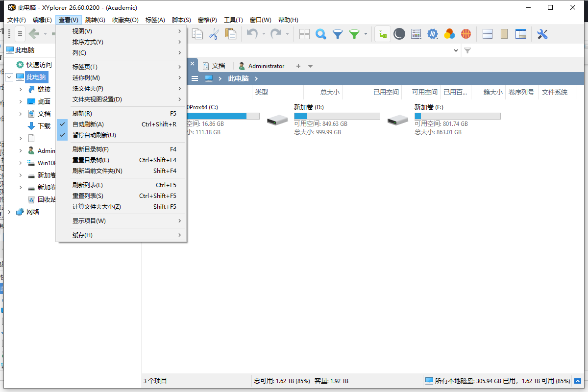Expand the 网络 tree node
Viewport: 588px width, 392px height.
click(9, 212)
